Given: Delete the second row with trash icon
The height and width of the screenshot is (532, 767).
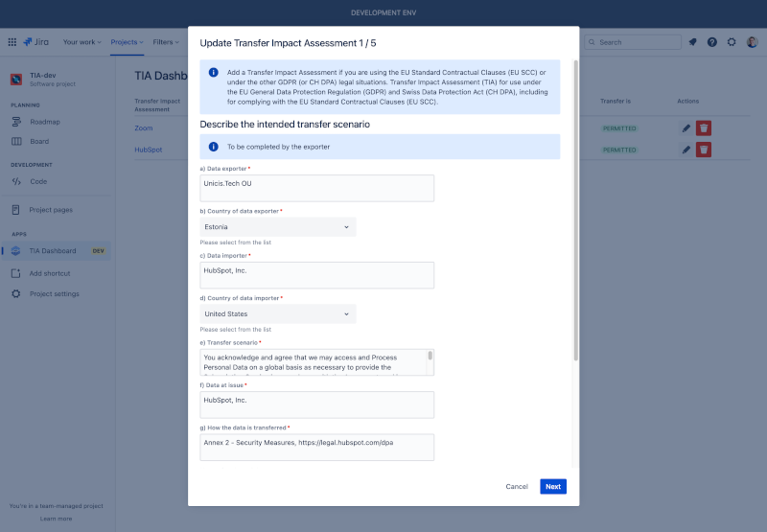Looking at the screenshot, I should coord(704,150).
